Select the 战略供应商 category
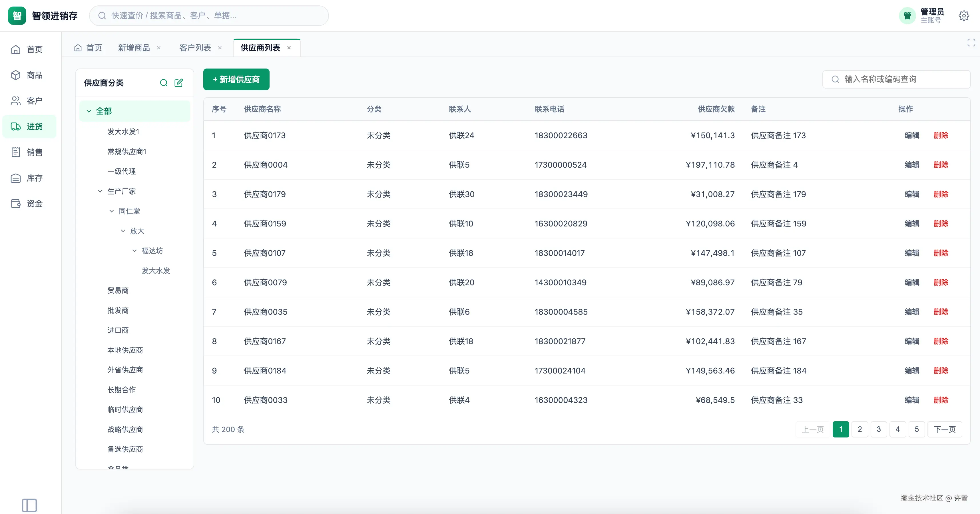The image size is (980, 514). pyautogui.click(x=125, y=429)
